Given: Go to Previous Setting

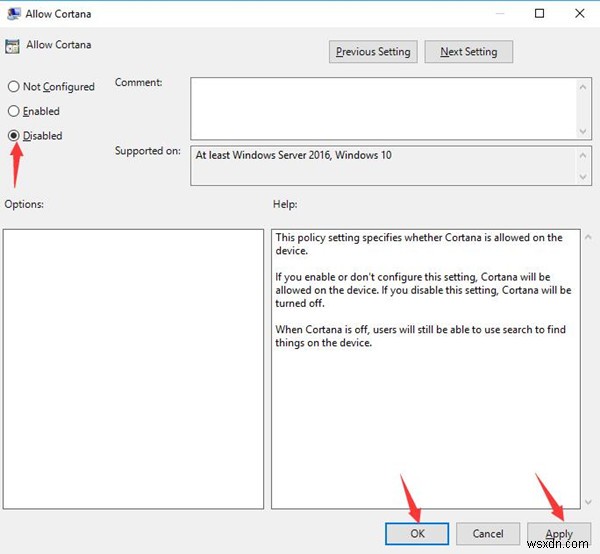Looking at the screenshot, I should tap(373, 52).
